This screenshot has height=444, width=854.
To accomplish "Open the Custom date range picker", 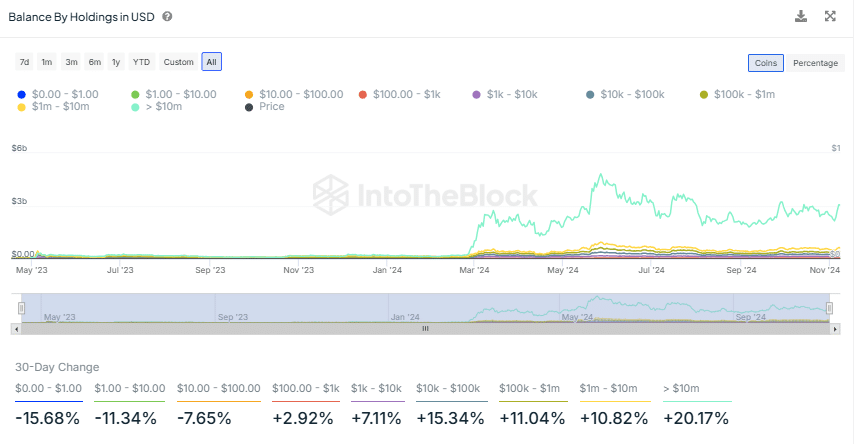I will [x=178, y=62].
